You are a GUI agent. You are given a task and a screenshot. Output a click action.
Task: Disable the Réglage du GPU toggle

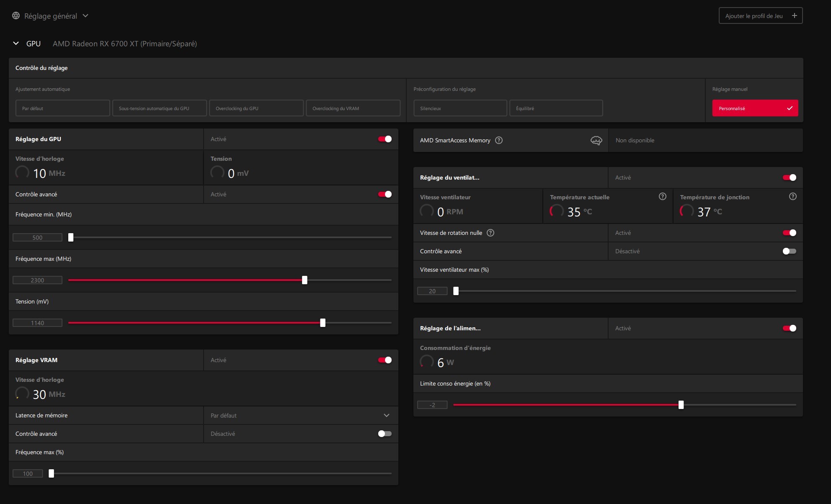coord(385,139)
